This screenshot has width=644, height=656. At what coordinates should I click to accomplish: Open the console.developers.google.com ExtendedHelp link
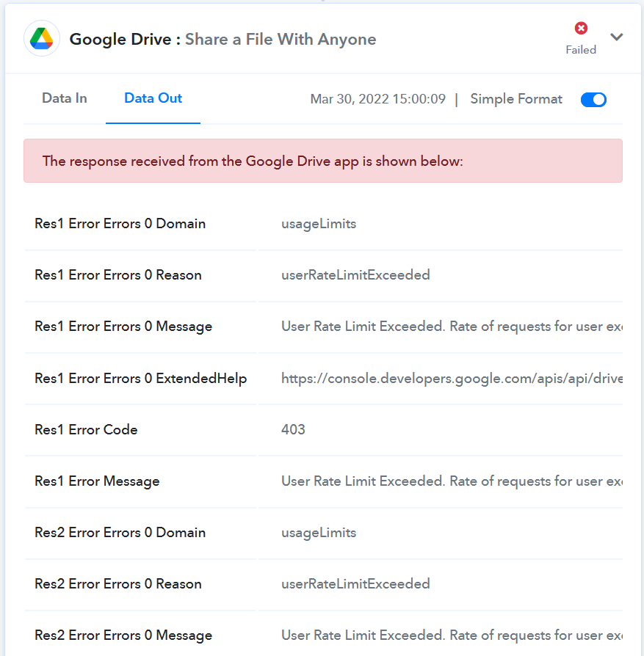point(452,379)
